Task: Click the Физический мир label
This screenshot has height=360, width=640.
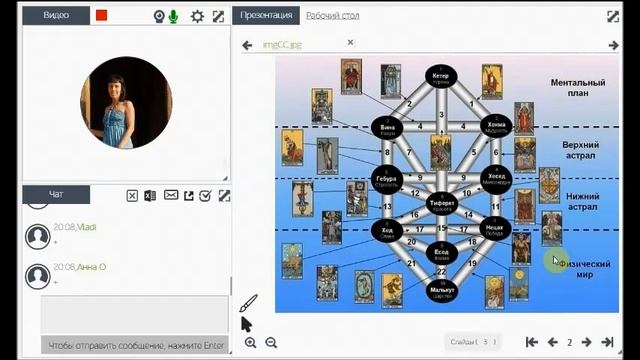Action: (x=584, y=269)
